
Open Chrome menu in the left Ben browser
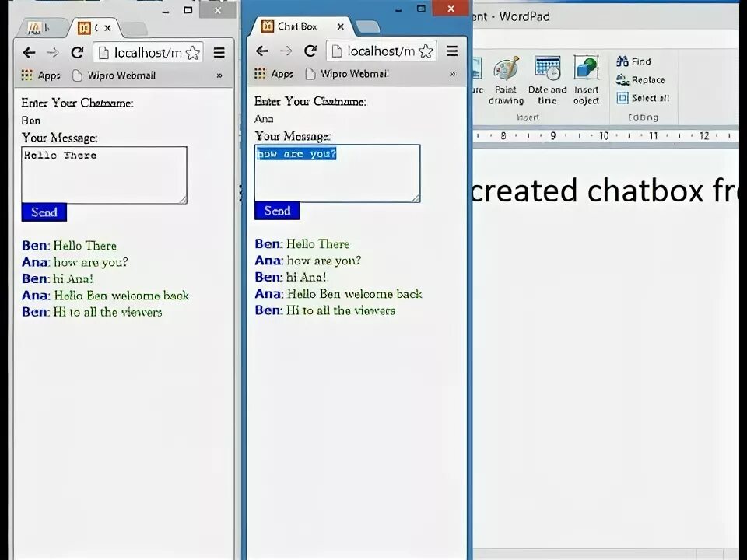coord(219,53)
